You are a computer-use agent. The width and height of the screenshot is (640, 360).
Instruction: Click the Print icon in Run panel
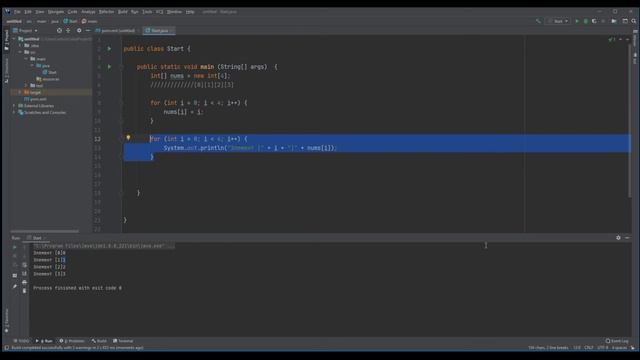click(x=24, y=282)
